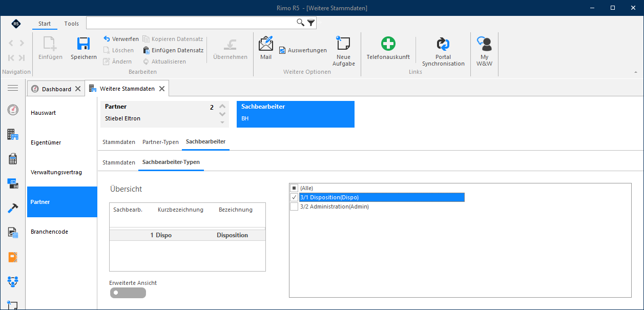Open the hamburger sidebar menu
The image size is (644, 310).
(x=13, y=88)
